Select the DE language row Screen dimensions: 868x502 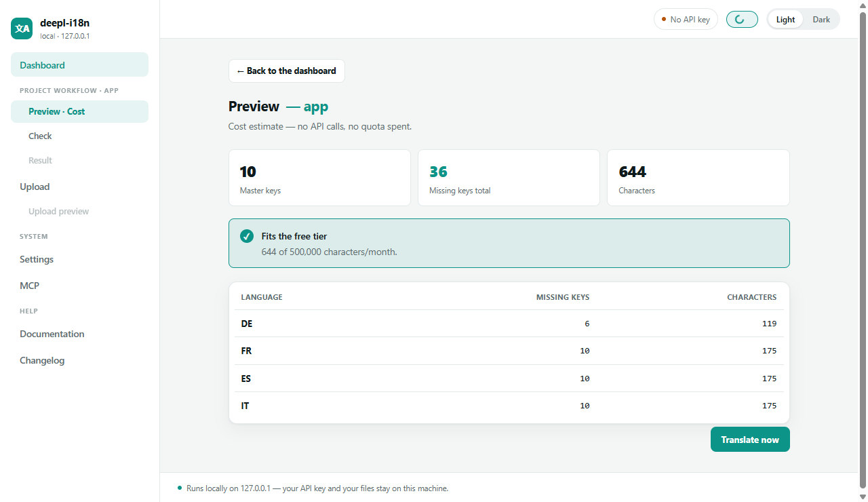509,324
